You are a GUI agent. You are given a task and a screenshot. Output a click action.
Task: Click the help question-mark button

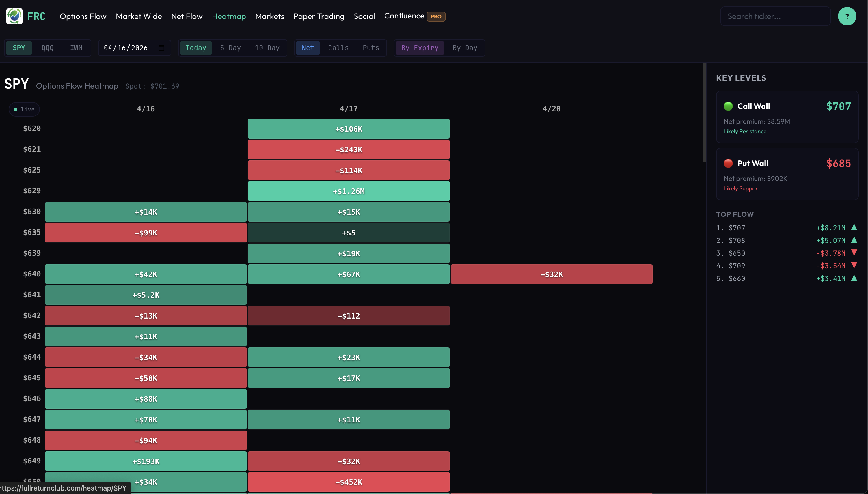click(x=847, y=16)
